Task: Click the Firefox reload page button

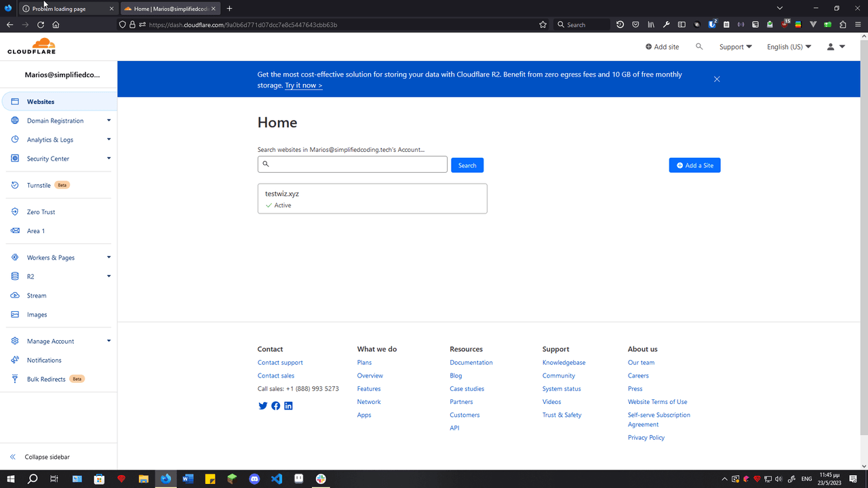Action: (41, 24)
